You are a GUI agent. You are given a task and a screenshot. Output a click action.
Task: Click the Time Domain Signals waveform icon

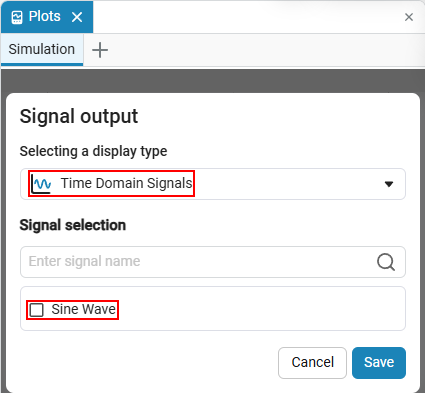pos(42,184)
